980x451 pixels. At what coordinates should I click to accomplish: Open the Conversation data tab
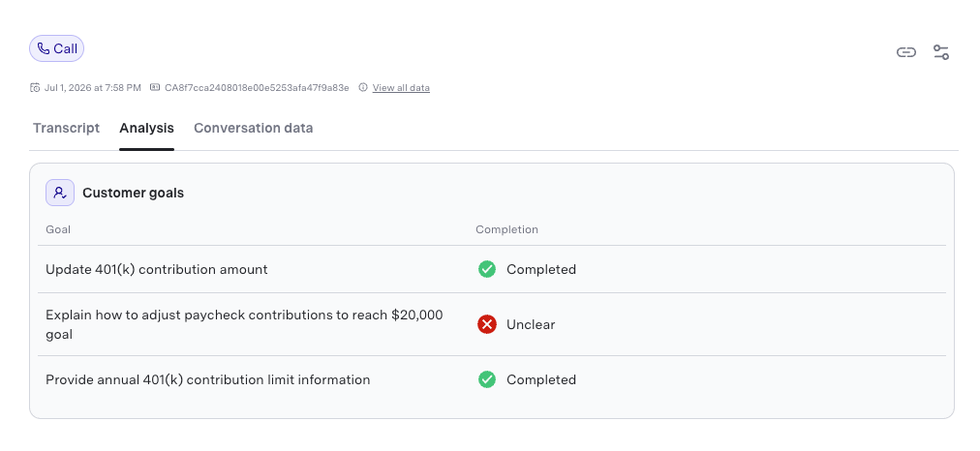[x=253, y=128]
